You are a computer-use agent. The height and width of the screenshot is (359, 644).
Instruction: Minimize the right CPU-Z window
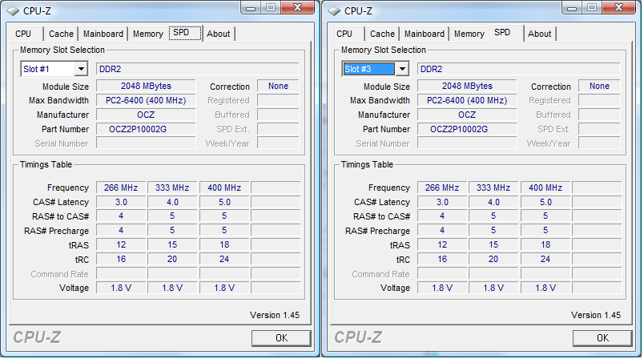click(x=572, y=8)
